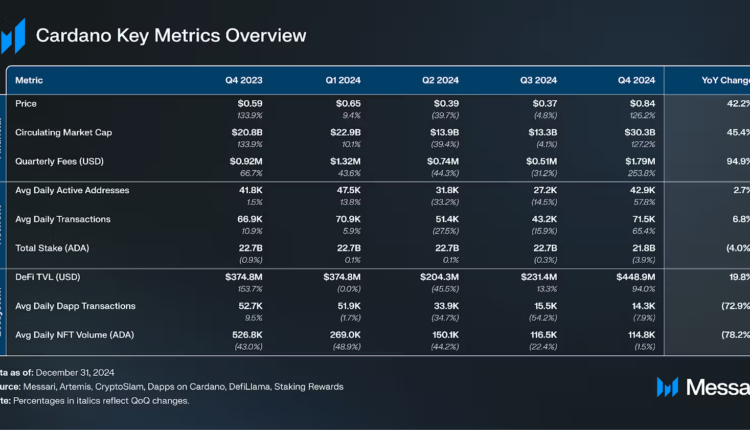Click the Messari logo beside the title

coord(12,35)
